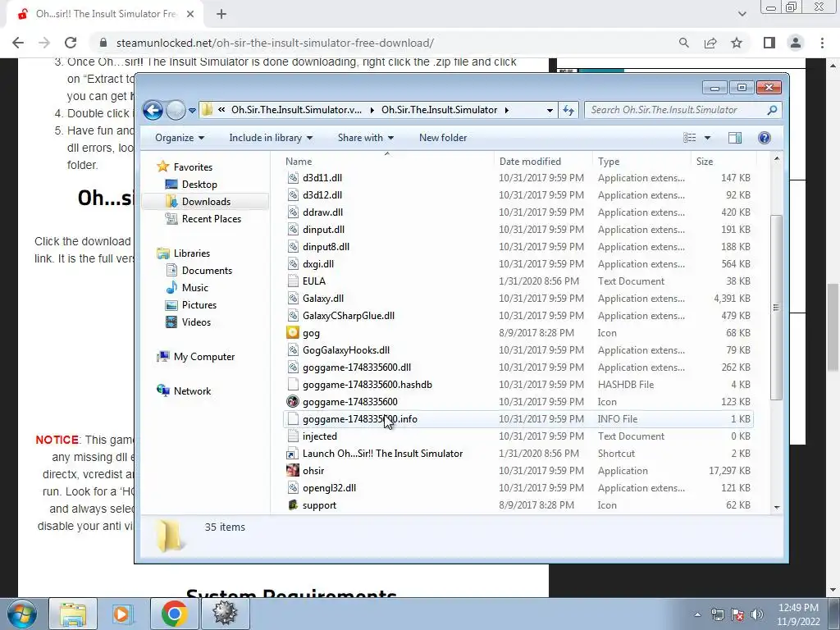Create a New folder
This screenshot has width=840, height=630.
442,138
